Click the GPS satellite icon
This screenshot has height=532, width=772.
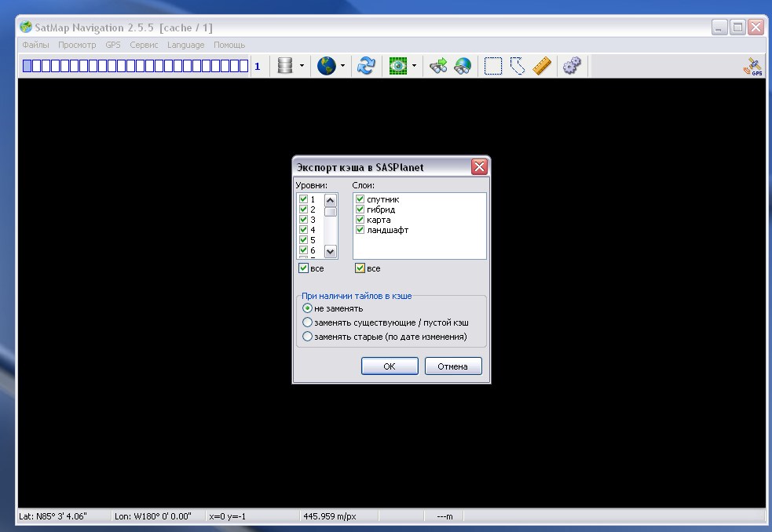point(753,66)
